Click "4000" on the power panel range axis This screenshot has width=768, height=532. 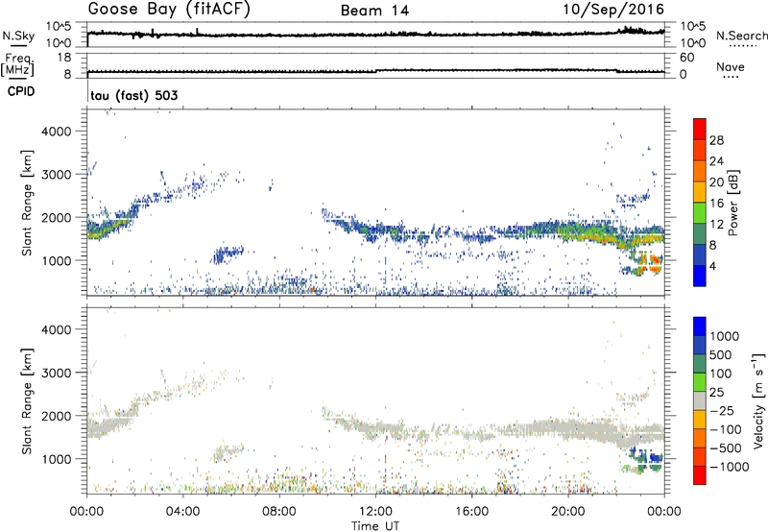coord(57,132)
